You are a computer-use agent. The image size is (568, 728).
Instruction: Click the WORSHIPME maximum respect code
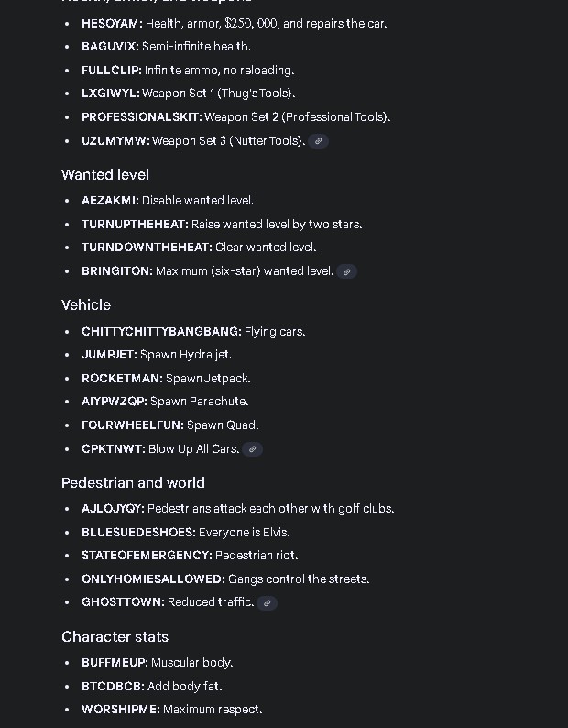point(120,709)
